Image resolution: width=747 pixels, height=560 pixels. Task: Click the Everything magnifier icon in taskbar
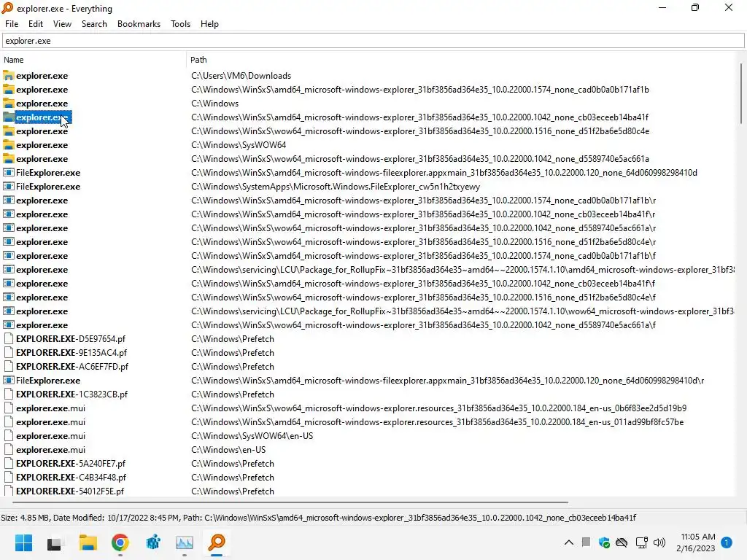217,542
